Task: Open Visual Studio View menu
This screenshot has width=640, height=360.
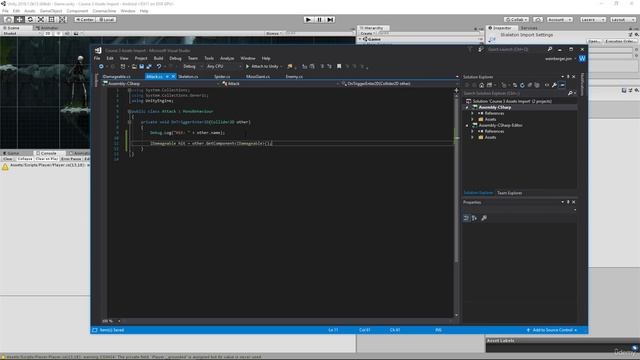Action: (124, 58)
